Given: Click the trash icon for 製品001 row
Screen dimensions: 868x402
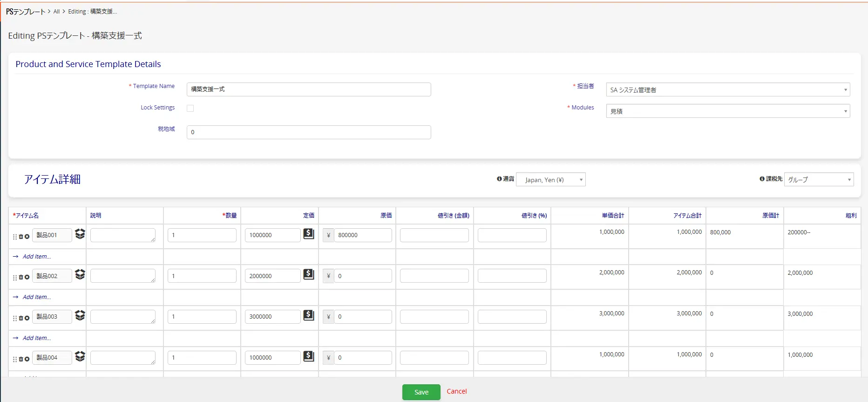Looking at the screenshot, I should [x=21, y=237].
